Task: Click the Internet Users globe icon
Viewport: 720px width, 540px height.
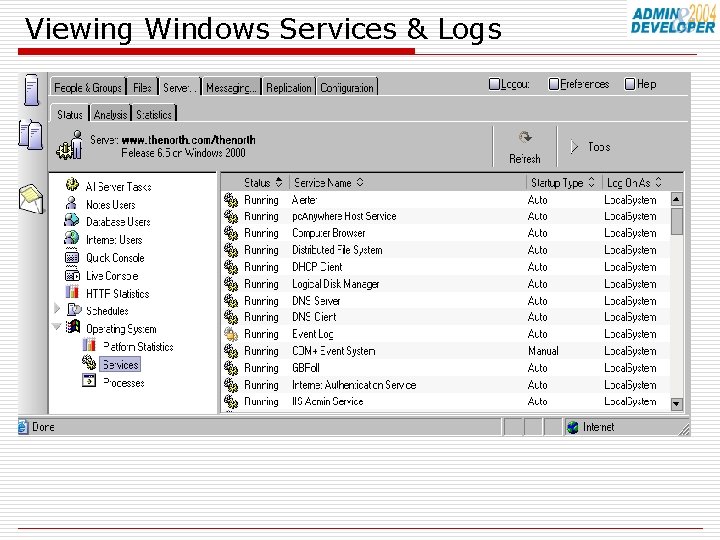Action: [72, 238]
